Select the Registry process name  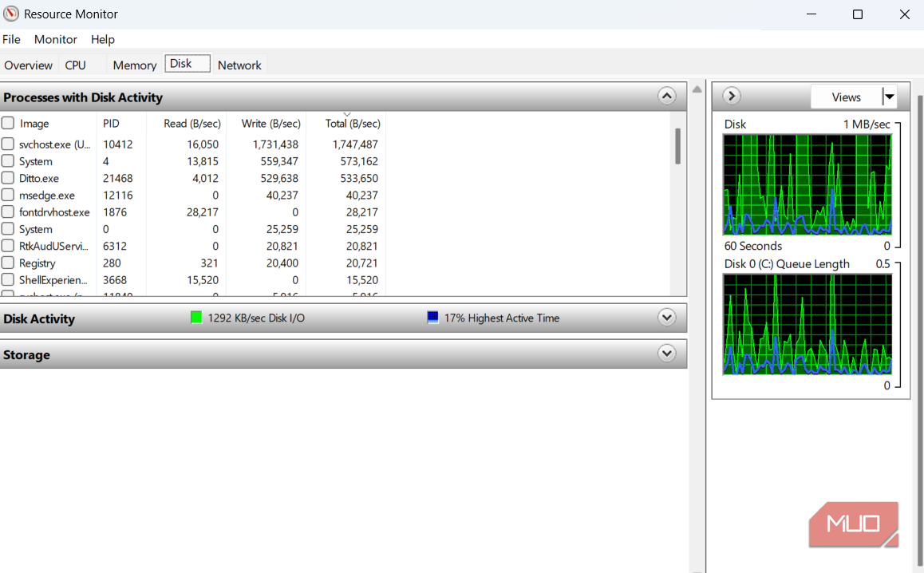(38, 263)
